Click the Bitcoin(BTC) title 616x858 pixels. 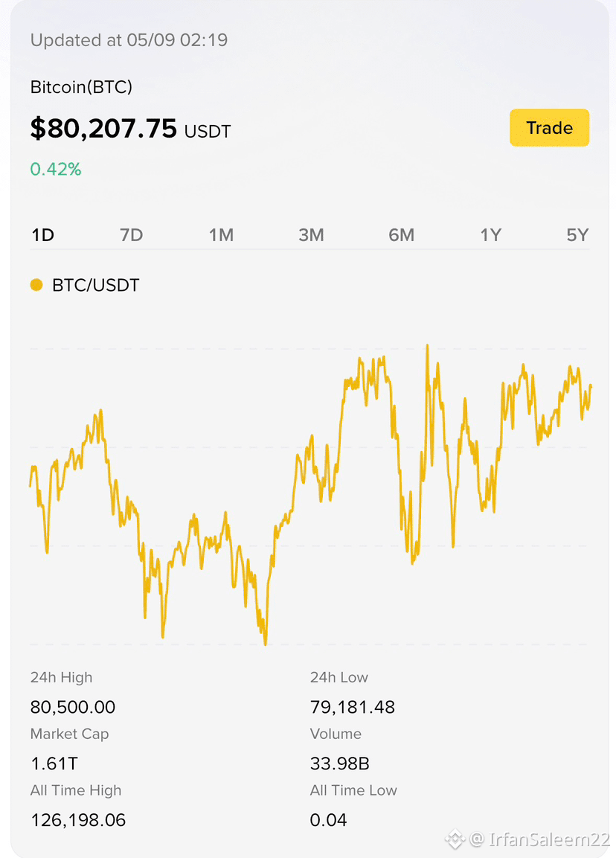[x=81, y=87]
